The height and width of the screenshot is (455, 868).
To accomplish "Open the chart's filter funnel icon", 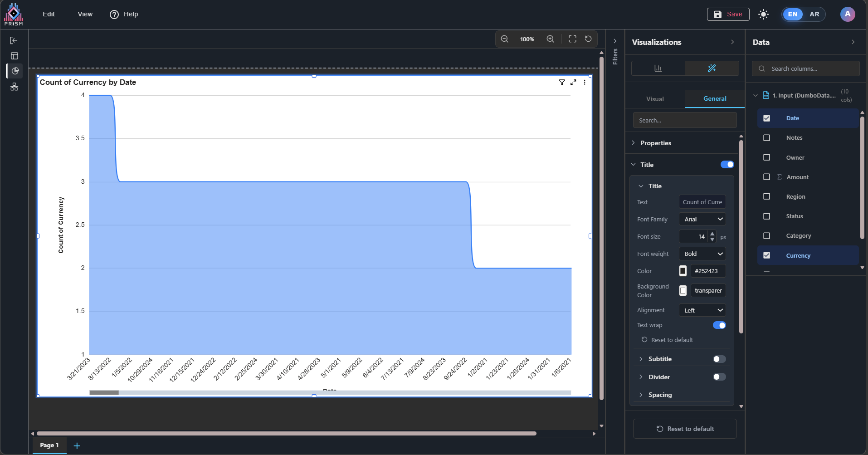I will pos(562,82).
